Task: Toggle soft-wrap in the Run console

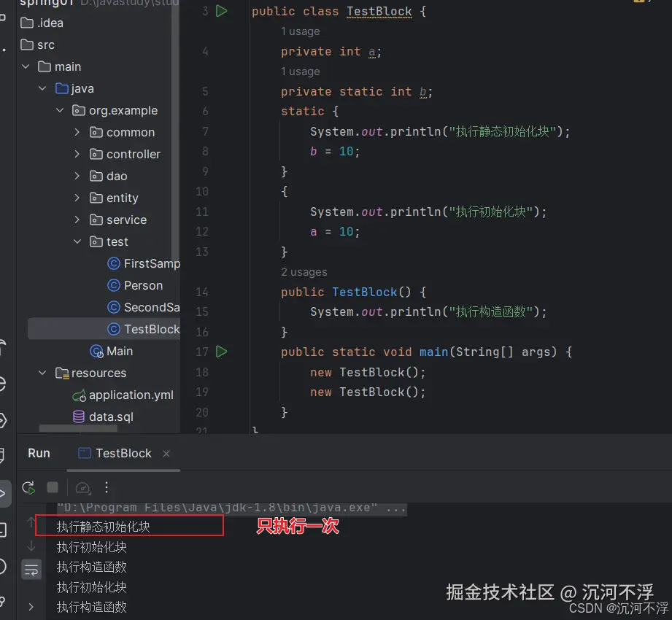Action: click(31, 569)
